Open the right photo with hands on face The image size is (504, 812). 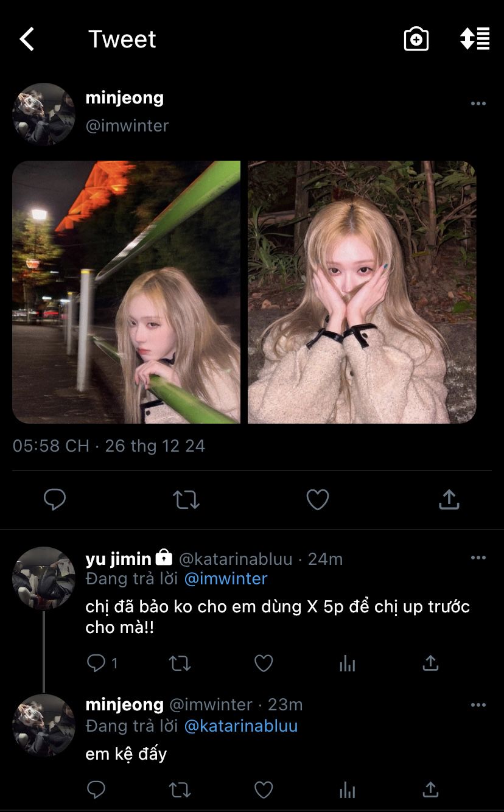coord(362,292)
